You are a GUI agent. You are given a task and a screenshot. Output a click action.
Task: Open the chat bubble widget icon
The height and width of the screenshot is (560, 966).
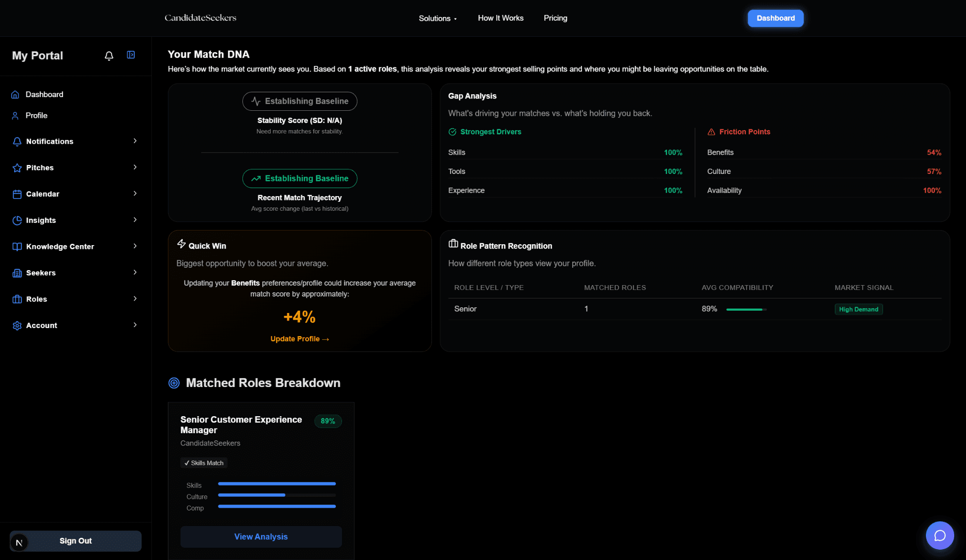click(940, 535)
